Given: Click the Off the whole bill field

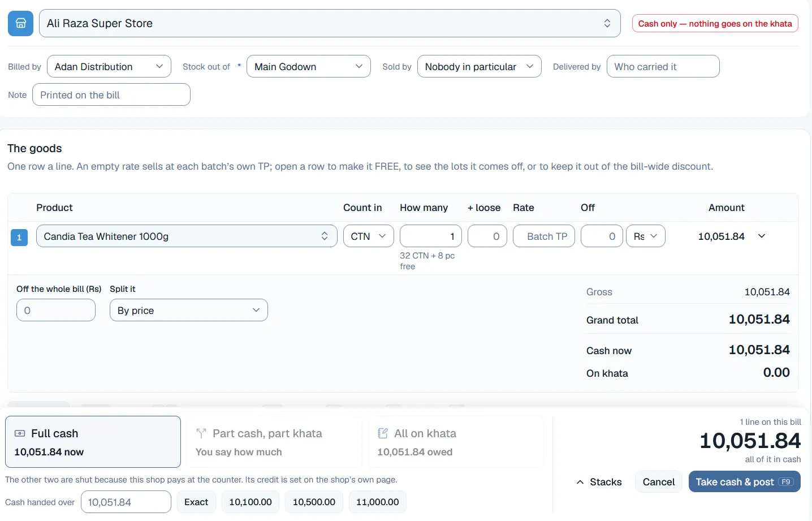Looking at the screenshot, I should [56, 310].
